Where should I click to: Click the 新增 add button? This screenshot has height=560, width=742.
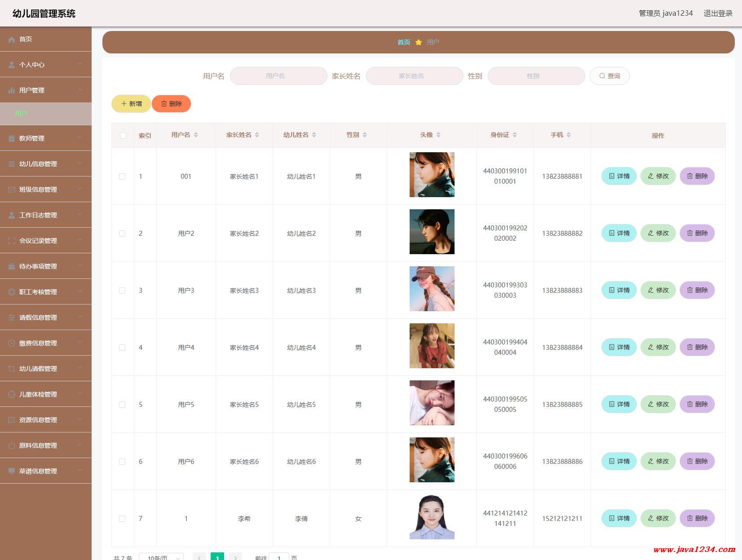click(131, 104)
